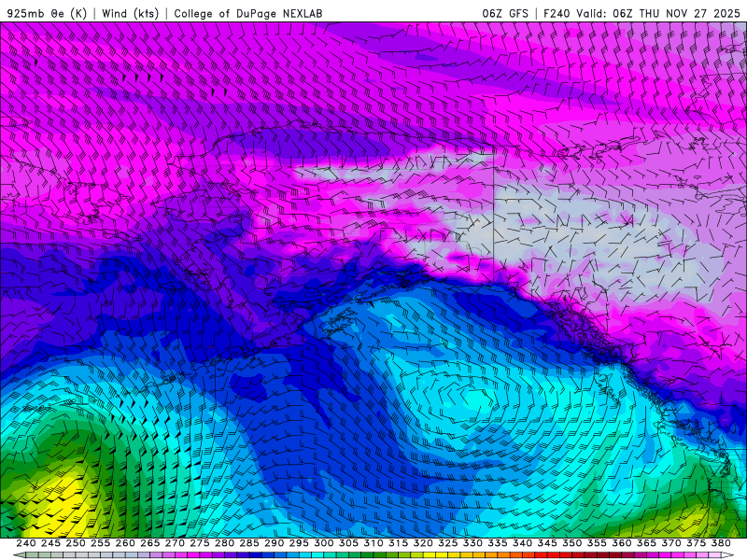
Task: Select the 315 color scale label
Action: coord(398,543)
